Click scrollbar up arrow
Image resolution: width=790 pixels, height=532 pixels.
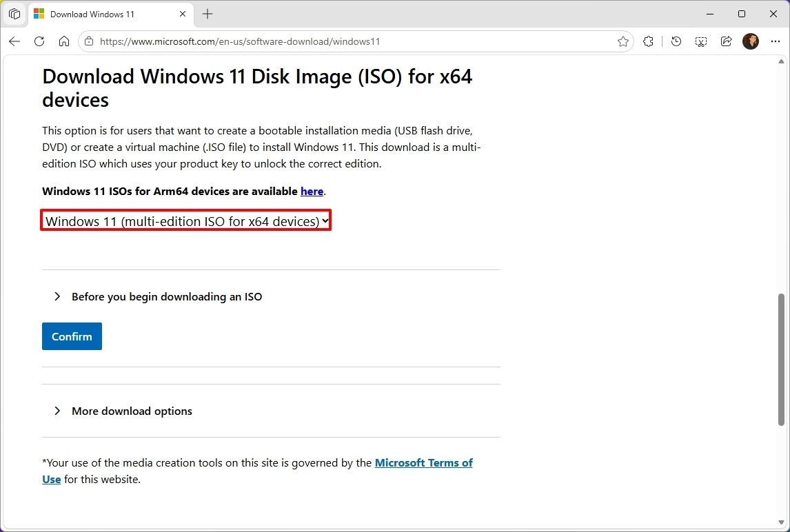point(782,61)
